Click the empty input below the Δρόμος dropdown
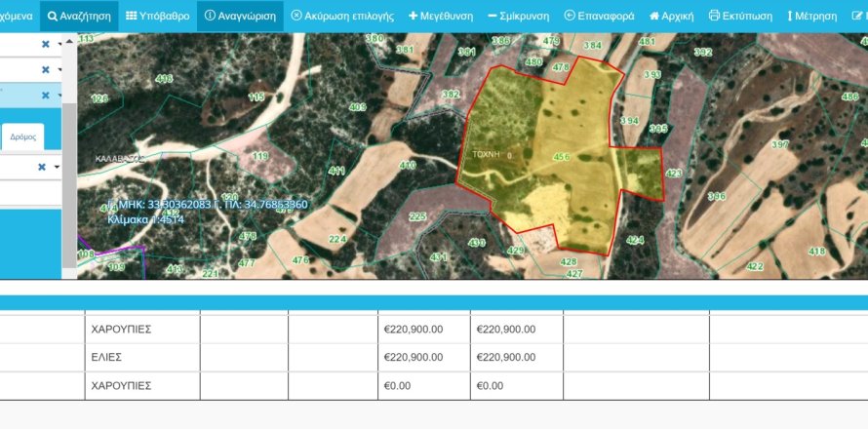Screen dimensions: 868x429 [x=30, y=193]
